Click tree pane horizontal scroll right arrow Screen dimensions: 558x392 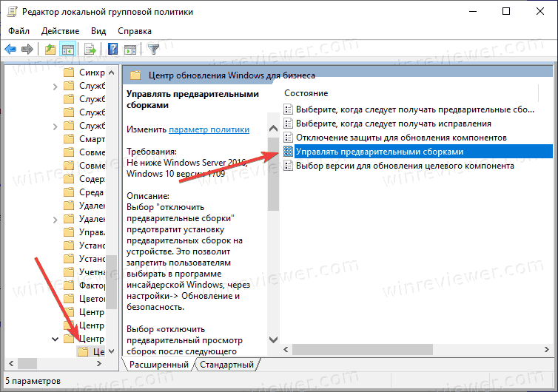click(x=99, y=364)
